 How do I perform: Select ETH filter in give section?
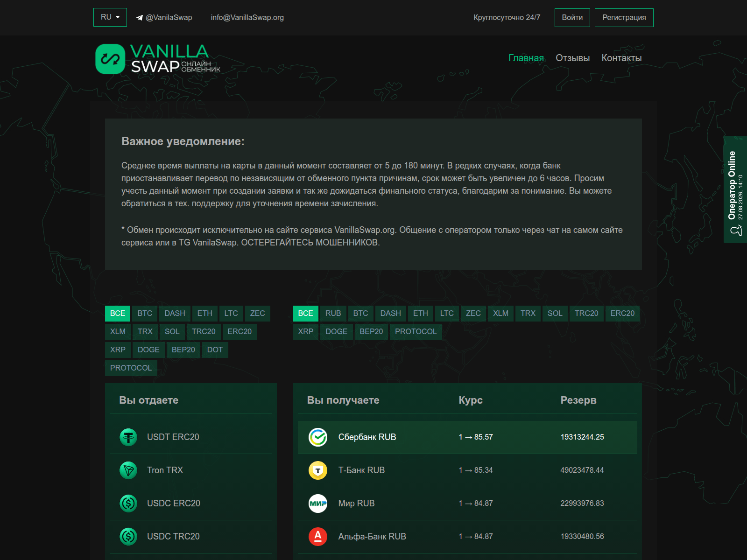[x=204, y=314]
